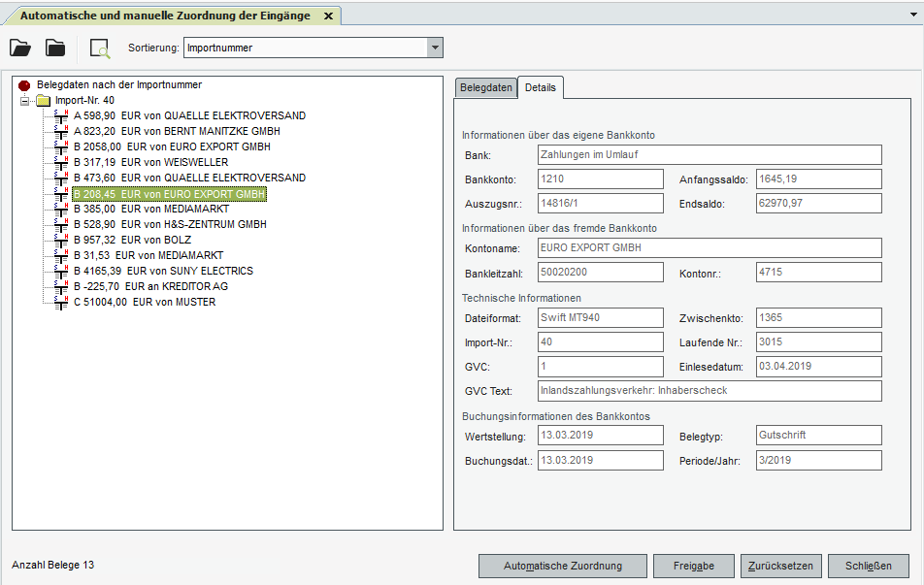Click the entry icon beside B 2058,00 EURO EXPORT
Screen dimensions: 924x585
pos(61,146)
